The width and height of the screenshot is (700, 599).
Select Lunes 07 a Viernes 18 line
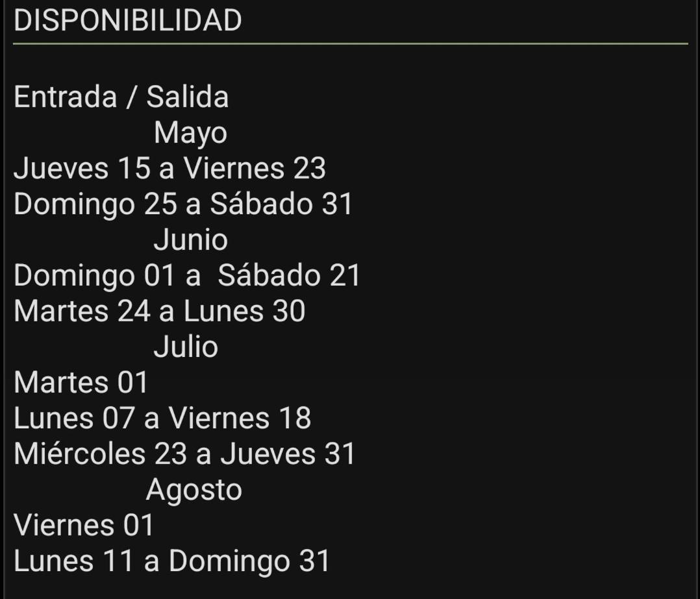(x=162, y=418)
